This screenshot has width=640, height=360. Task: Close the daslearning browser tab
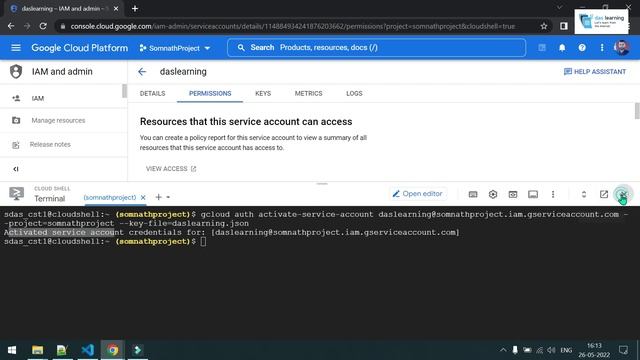tap(116, 9)
